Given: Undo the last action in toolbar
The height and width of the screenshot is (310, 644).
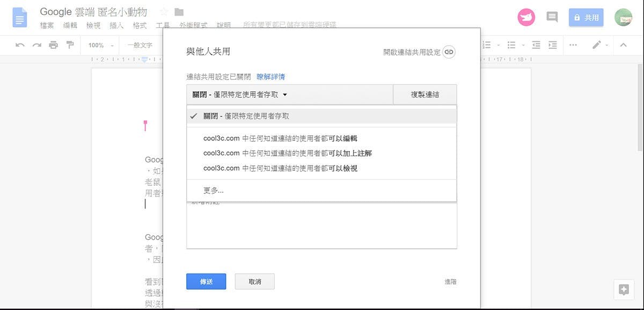Looking at the screenshot, I should [20, 45].
